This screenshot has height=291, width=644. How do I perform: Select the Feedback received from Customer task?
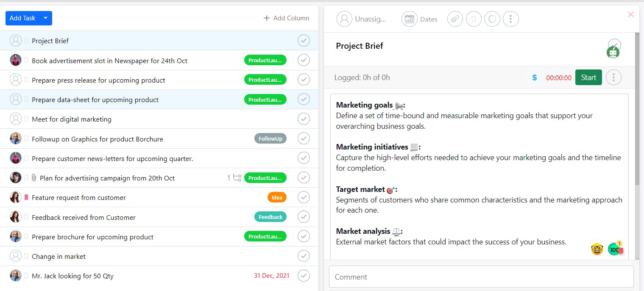tap(84, 217)
